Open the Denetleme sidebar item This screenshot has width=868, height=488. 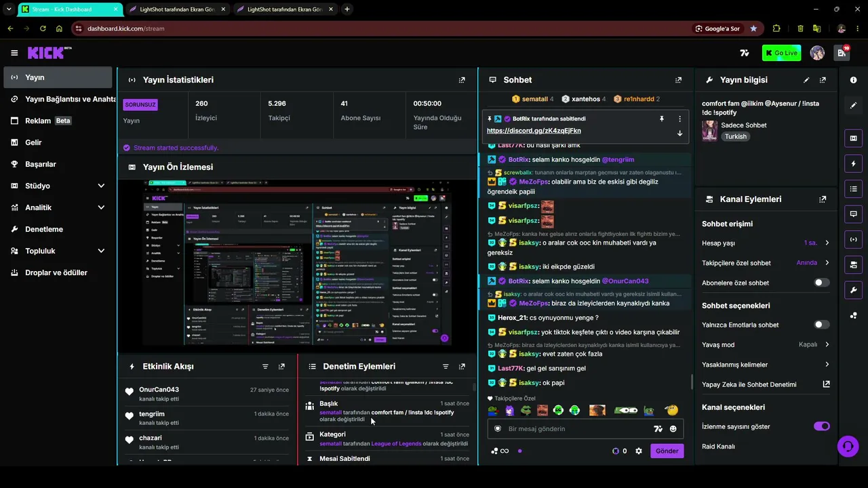coord(58,229)
